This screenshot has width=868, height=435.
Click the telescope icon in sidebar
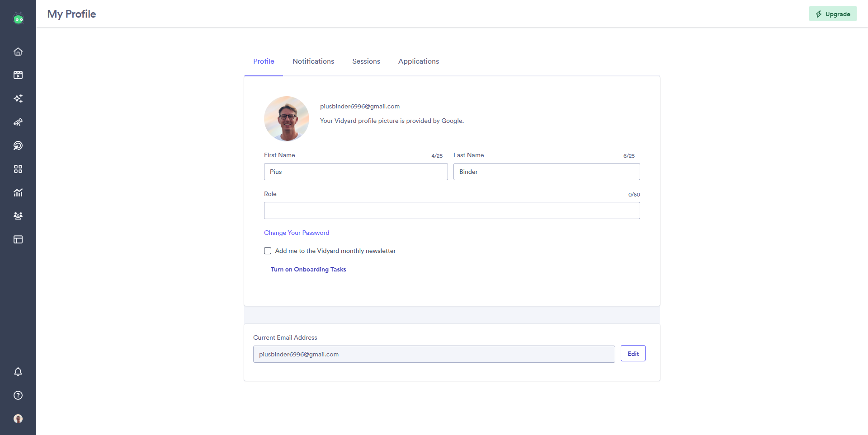[18, 122]
